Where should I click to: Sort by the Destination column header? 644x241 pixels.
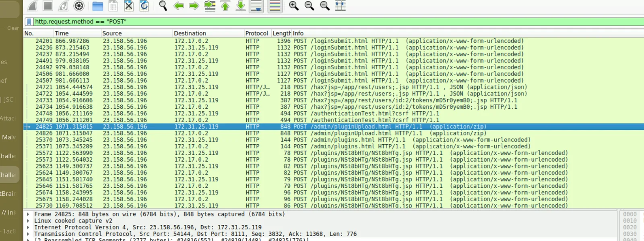208,33
